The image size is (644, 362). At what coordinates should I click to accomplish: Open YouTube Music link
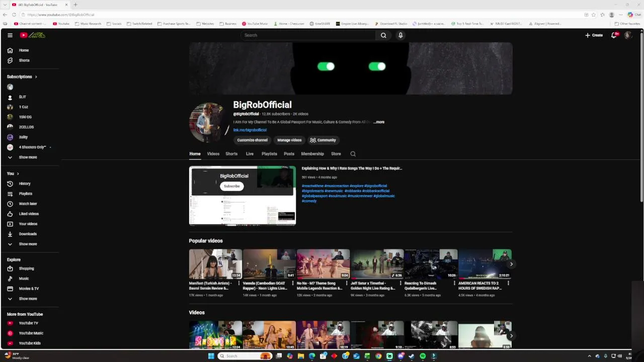pyautogui.click(x=30, y=333)
